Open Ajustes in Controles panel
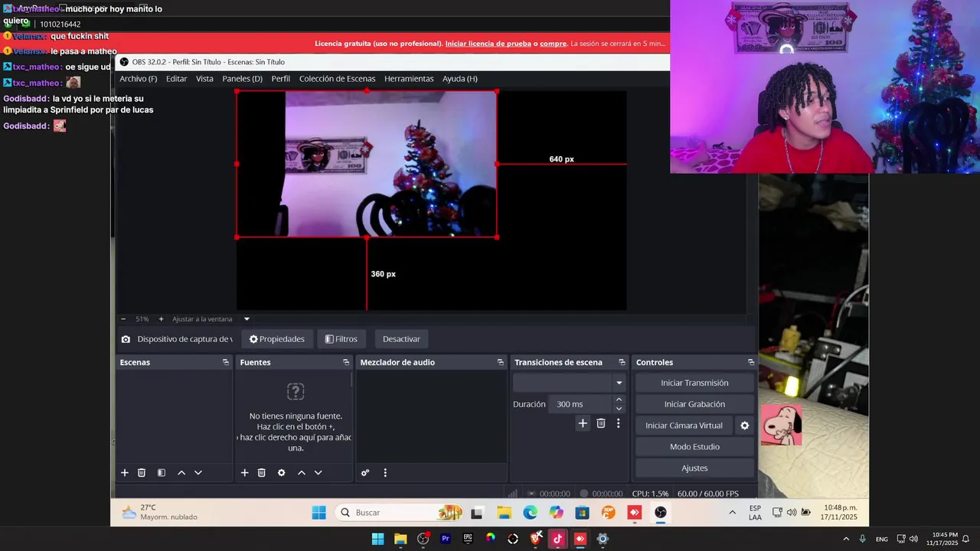The width and height of the screenshot is (980, 551). 694,468
